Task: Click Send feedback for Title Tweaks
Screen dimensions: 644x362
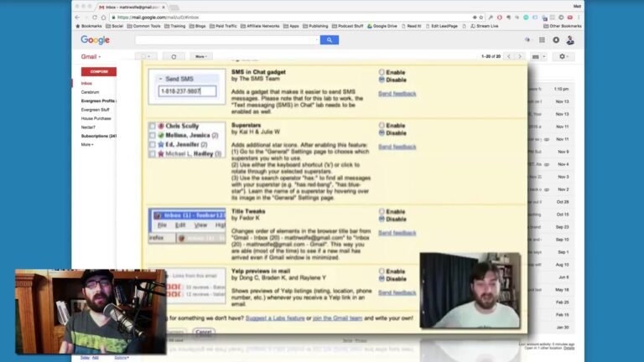Action: 397,232
